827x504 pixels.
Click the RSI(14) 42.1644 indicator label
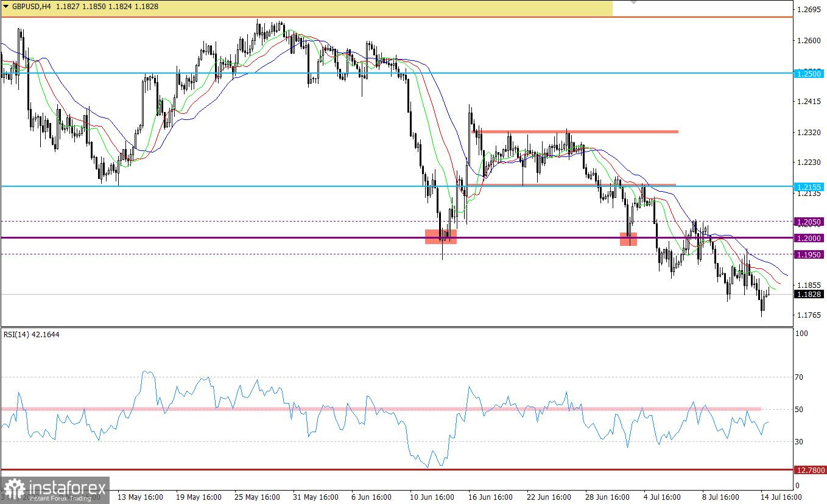[x=31, y=334]
